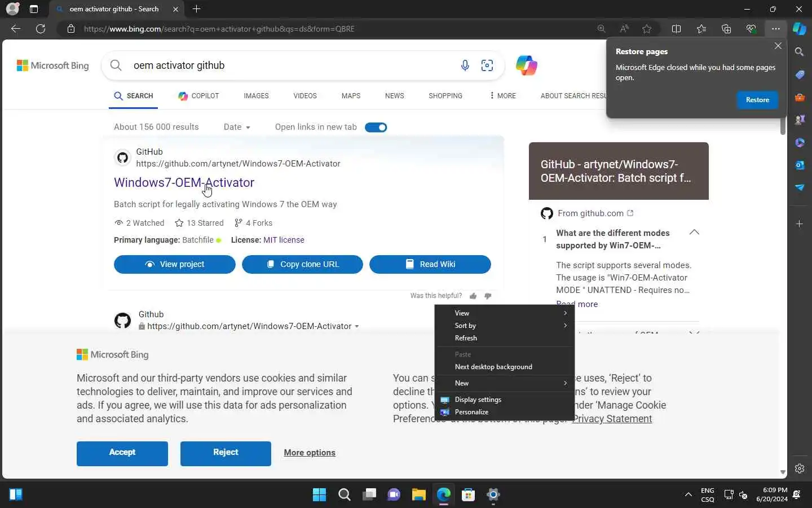This screenshot has width=812, height=508.
Task: Open Microsoft Store from the taskbar
Action: 469,495
